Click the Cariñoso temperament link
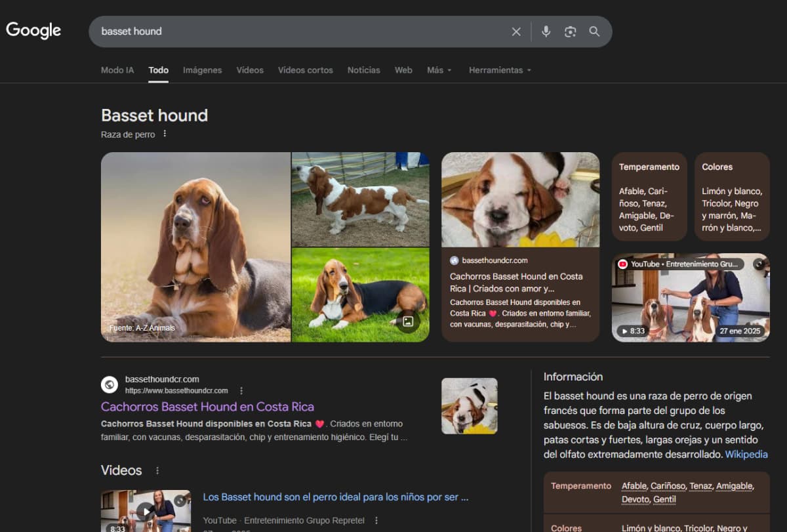This screenshot has width=787, height=532. coord(668,486)
